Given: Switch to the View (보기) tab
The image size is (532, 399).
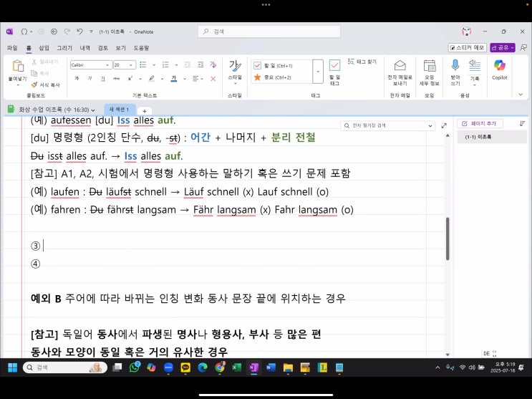Looking at the screenshot, I should [120, 48].
